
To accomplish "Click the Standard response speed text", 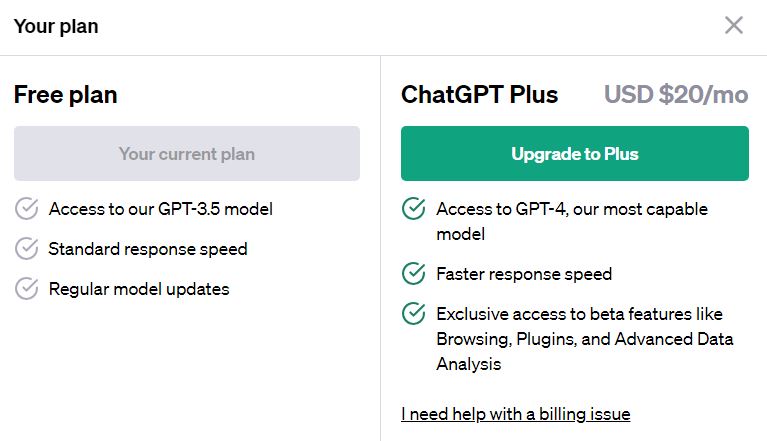I will tap(148, 249).
